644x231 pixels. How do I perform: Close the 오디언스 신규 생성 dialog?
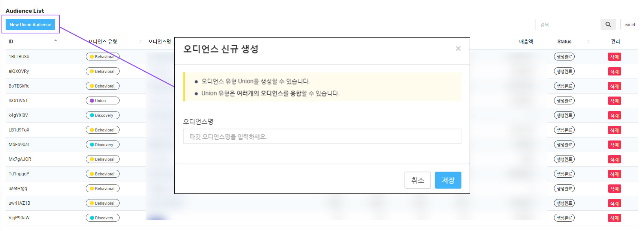coord(458,48)
